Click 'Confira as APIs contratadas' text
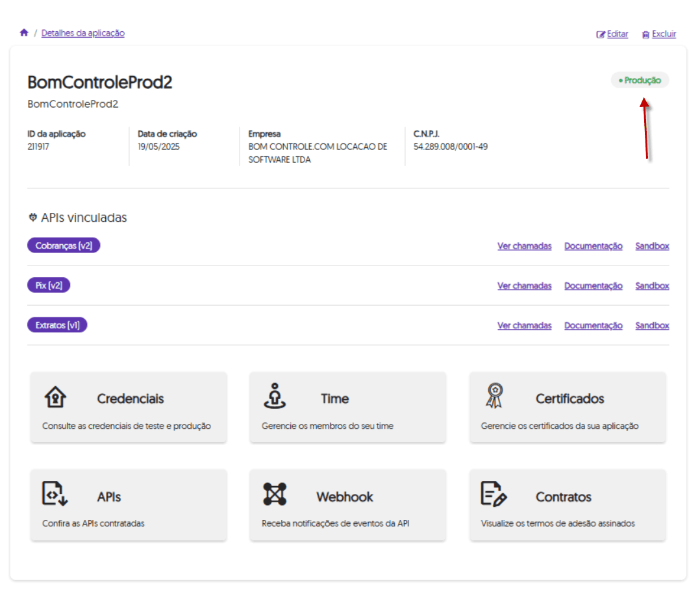Viewport: 700px width, 590px height. [x=94, y=524]
